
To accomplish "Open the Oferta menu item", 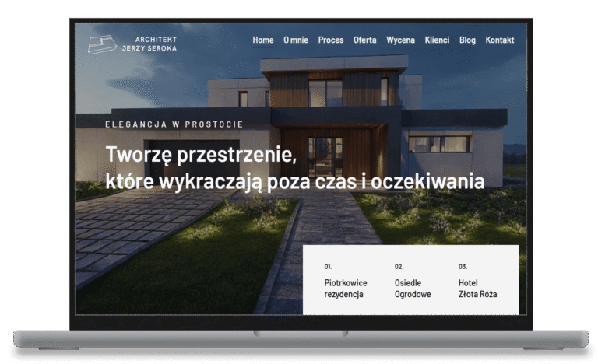I will tap(364, 40).
